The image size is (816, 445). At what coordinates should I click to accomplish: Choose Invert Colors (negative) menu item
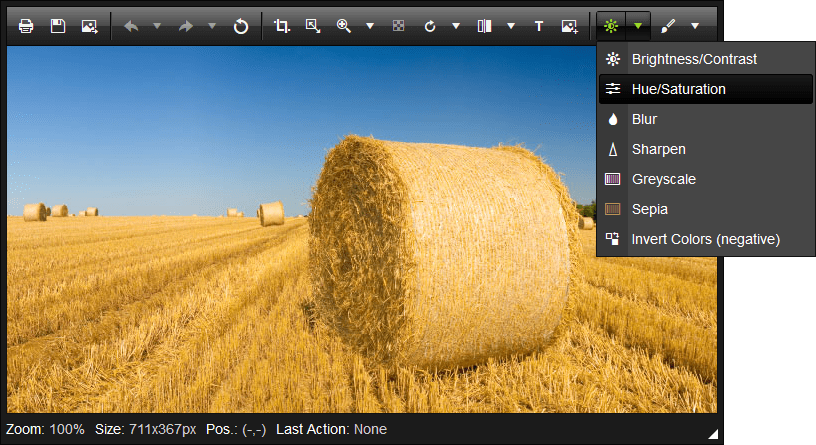coord(705,239)
